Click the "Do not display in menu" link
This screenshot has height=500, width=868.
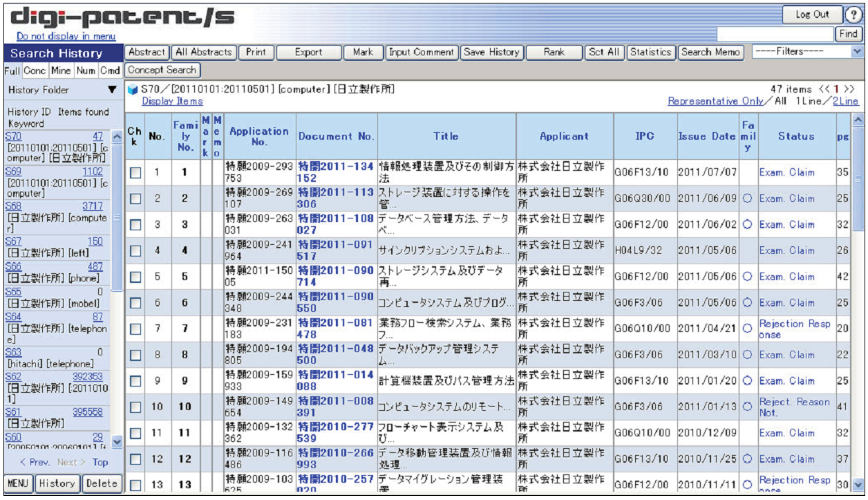point(66,36)
